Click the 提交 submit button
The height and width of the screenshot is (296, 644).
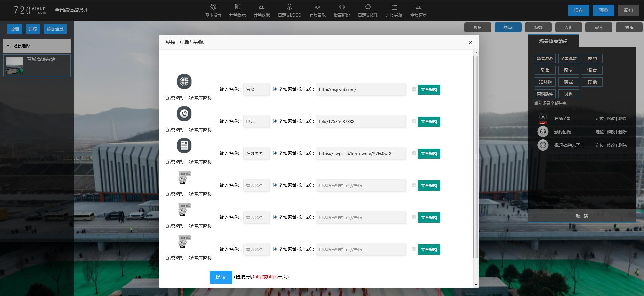(x=221, y=277)
